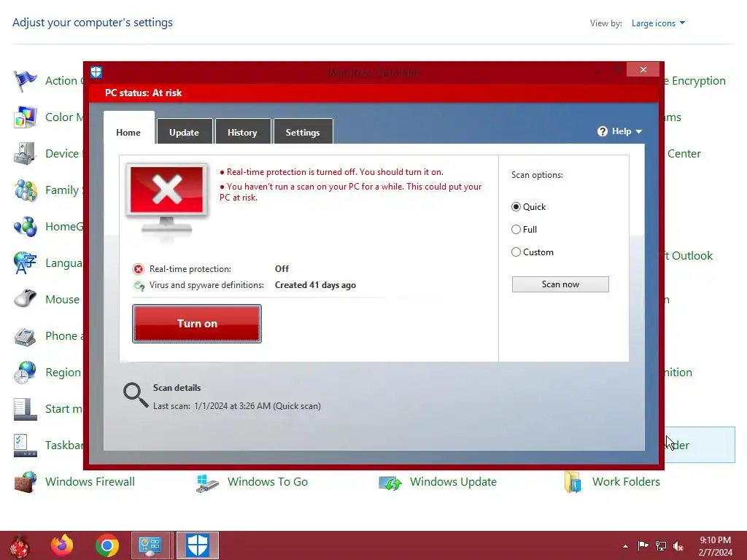Click the 'Last scan: 1/1/2024' text
This screenshot has height=560, width=747.
click(x=237, y=406)
